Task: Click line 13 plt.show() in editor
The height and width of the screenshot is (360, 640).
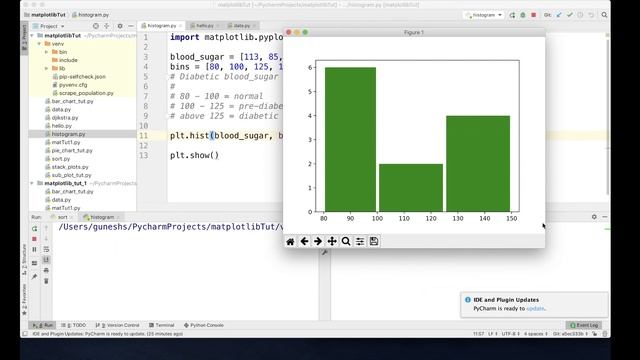Action: (x=194, y=156)
